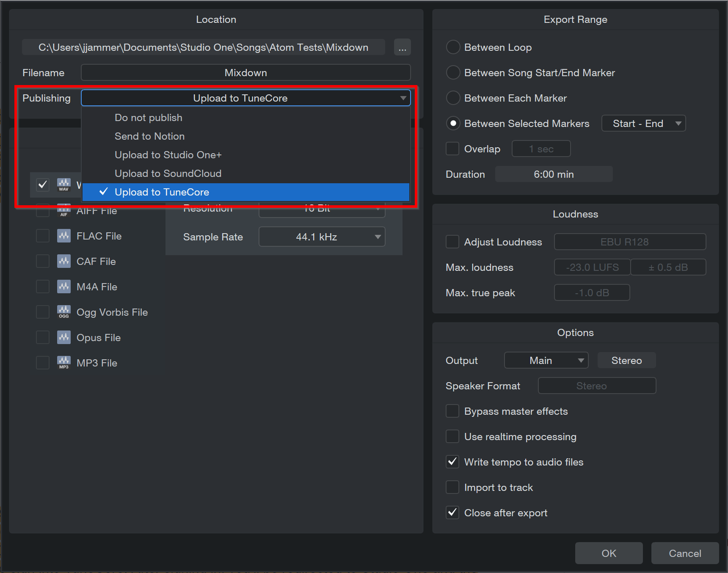Choose Upload to Studio One+ option

246,155
